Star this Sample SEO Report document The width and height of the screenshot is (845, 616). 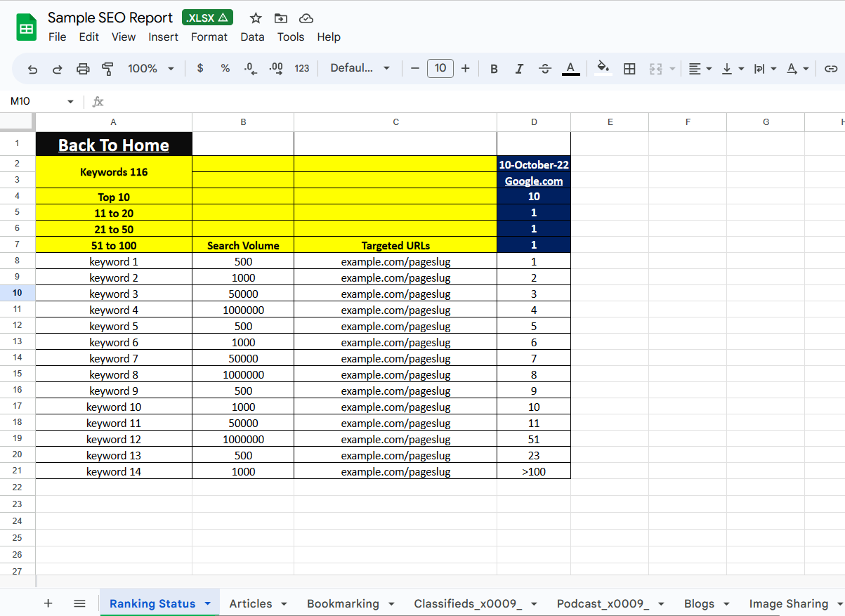256,18
